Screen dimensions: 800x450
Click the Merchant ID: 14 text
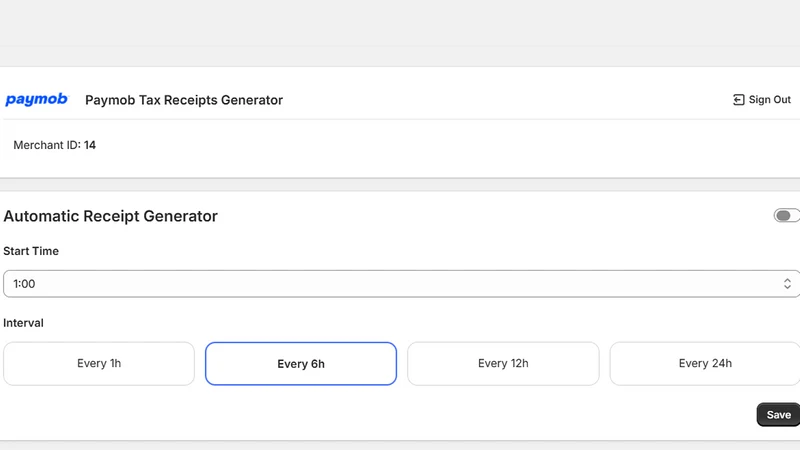pyautogui.click(x=55, y=145)
